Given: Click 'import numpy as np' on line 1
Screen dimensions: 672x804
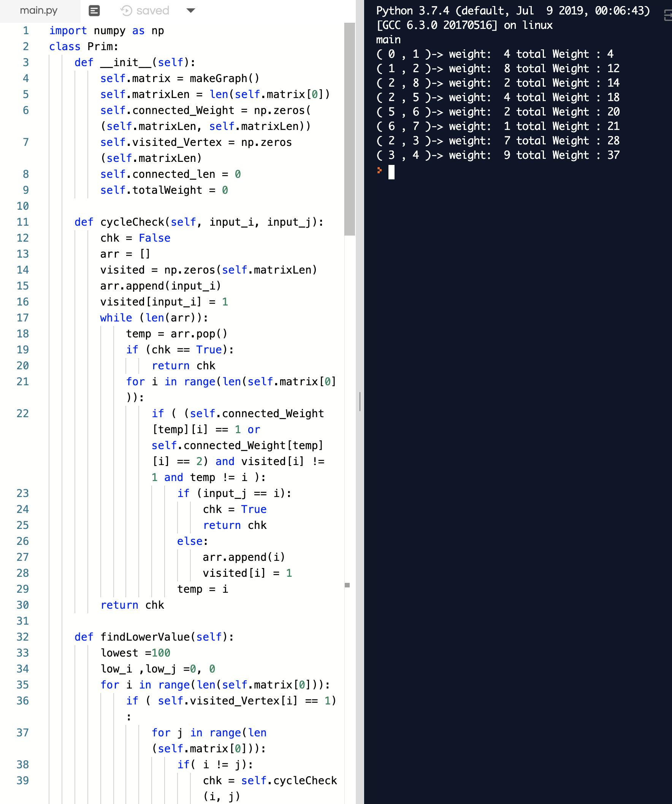Looking at the screenshot, I should (106, 31).
